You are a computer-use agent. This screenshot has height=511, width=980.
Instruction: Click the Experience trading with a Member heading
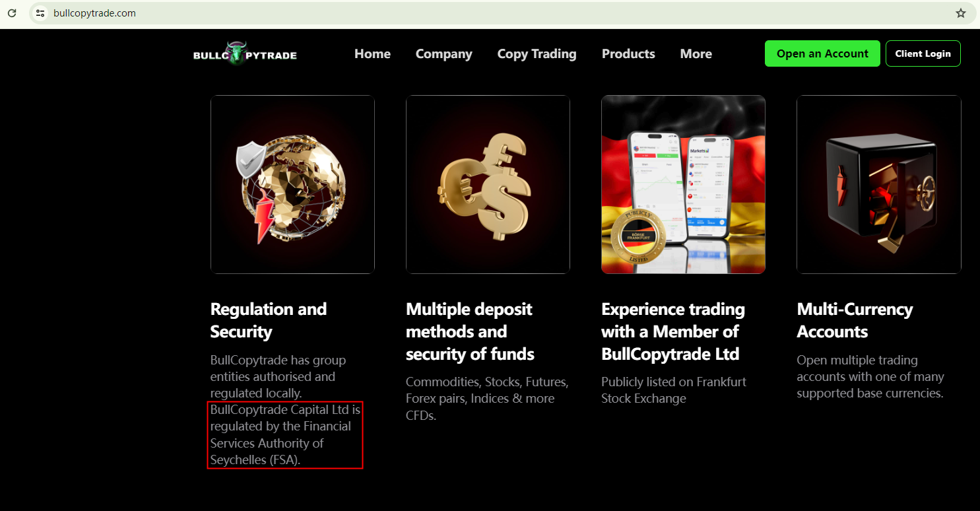673,331
